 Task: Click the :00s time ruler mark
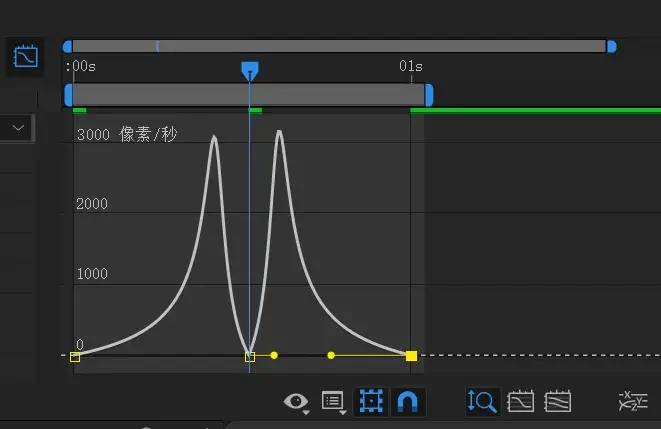81,66
